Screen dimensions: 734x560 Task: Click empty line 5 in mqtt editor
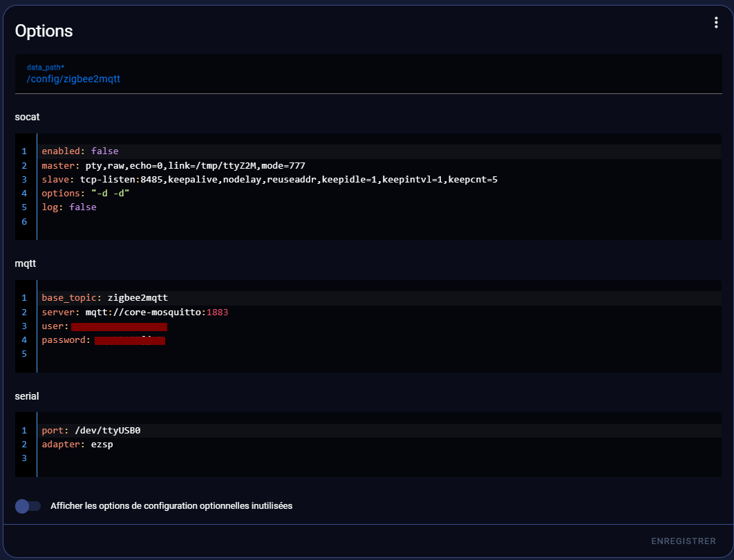tap(379, 354)
